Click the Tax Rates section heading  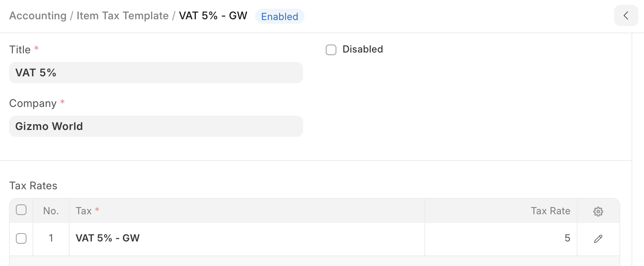[x=33, y=186]
